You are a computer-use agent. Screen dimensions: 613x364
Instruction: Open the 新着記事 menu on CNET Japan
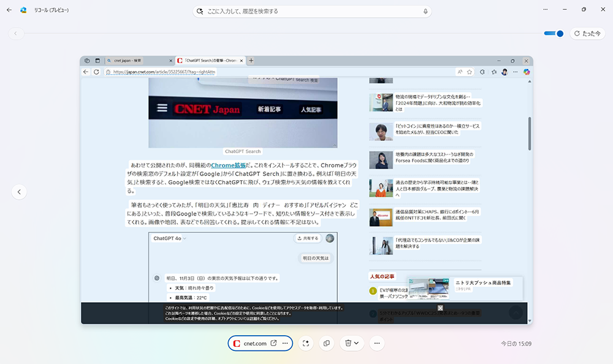pos(268,109)
